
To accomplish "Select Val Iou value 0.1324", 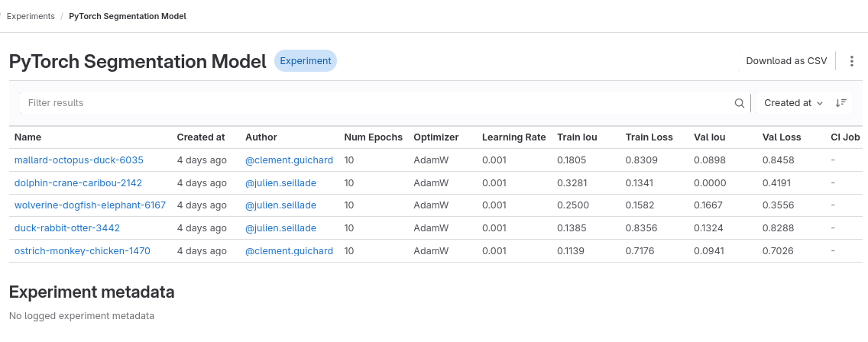I will [x=708, y=228].
